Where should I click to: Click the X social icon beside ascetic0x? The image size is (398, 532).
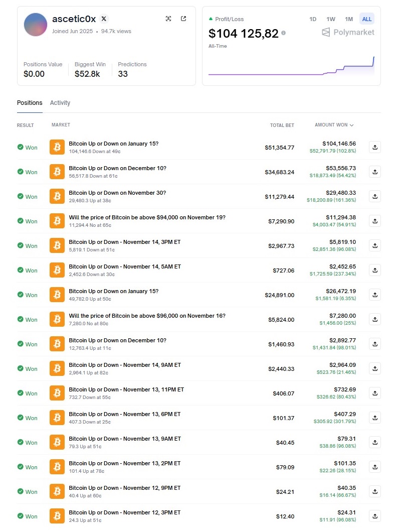point(104,19)
